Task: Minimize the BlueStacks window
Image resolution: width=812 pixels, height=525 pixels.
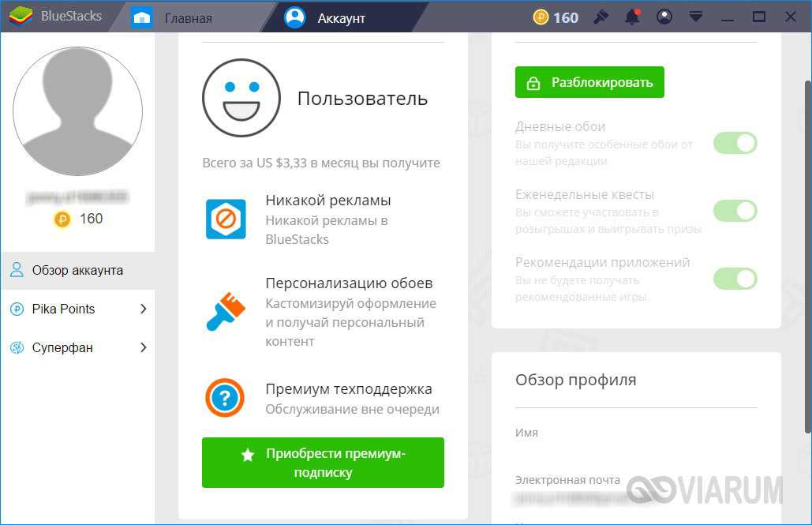Action: (728, 19)
